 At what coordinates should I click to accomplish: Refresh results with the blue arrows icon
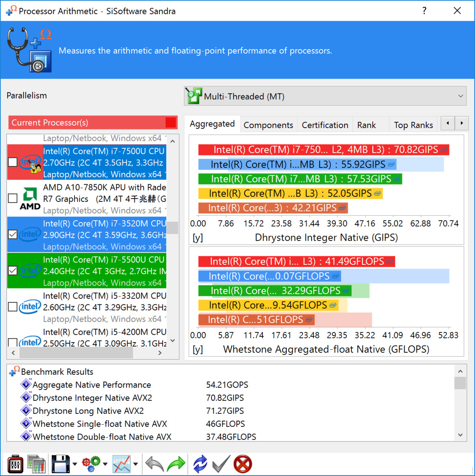pyautogui.click(x=200, y=463)
